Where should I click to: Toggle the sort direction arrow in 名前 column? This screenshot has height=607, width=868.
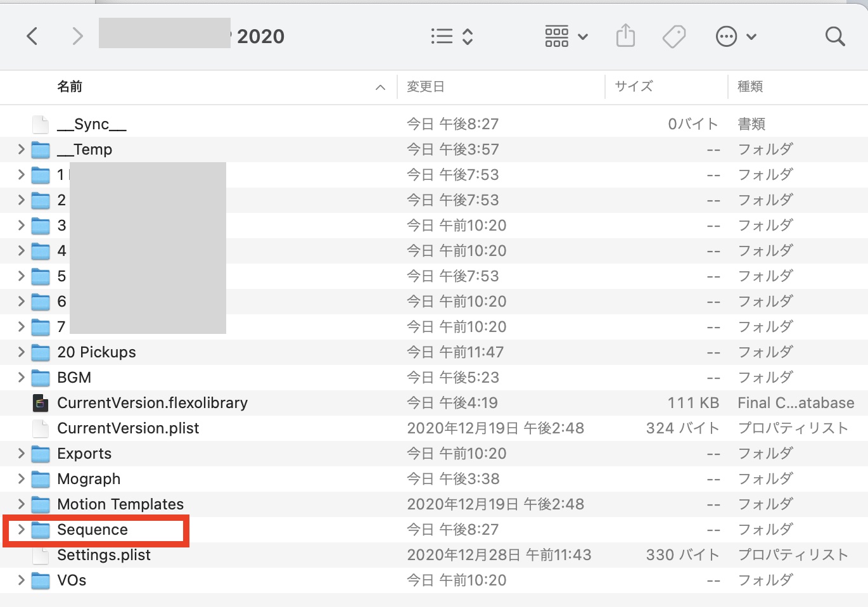pyautogui.click(x=380, y=87)
